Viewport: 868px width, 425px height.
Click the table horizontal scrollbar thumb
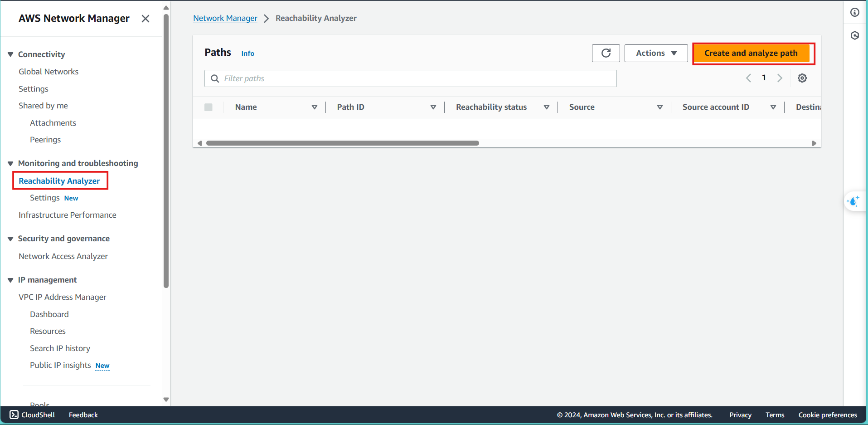coord(342,143)
